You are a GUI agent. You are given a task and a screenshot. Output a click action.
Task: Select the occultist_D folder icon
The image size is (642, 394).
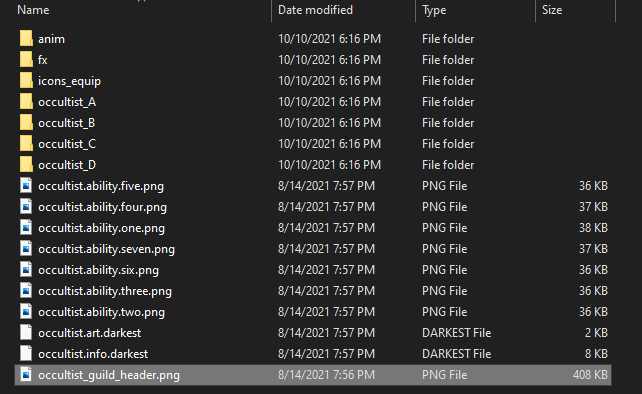[x=26, y=165]
